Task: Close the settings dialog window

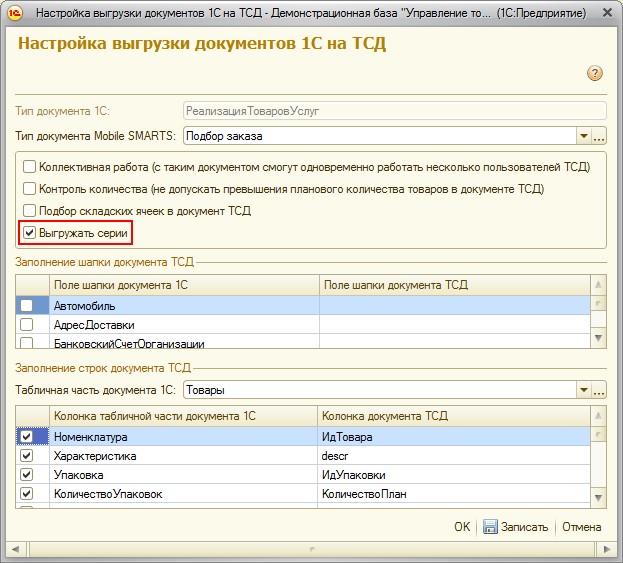Action: 607,13
